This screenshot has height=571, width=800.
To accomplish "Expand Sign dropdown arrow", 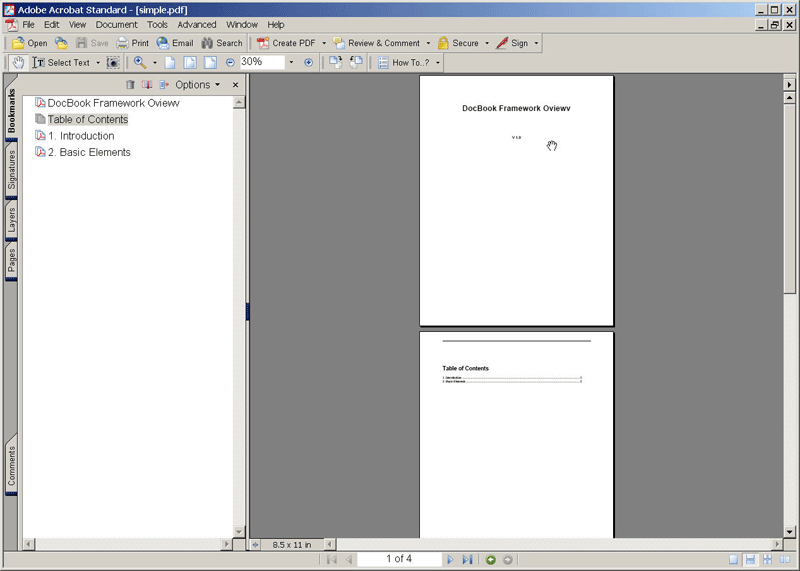I will [536, 43].
